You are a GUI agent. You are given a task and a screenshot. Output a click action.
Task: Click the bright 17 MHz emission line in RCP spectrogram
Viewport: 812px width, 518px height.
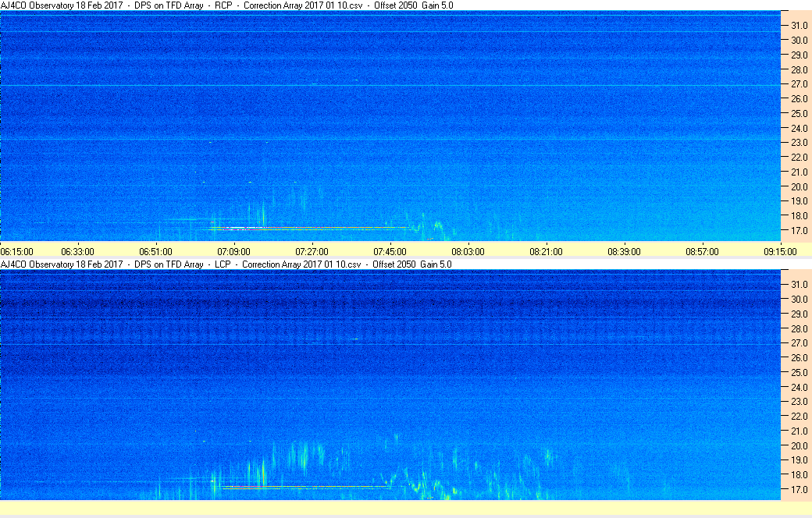tap(311, 228)
